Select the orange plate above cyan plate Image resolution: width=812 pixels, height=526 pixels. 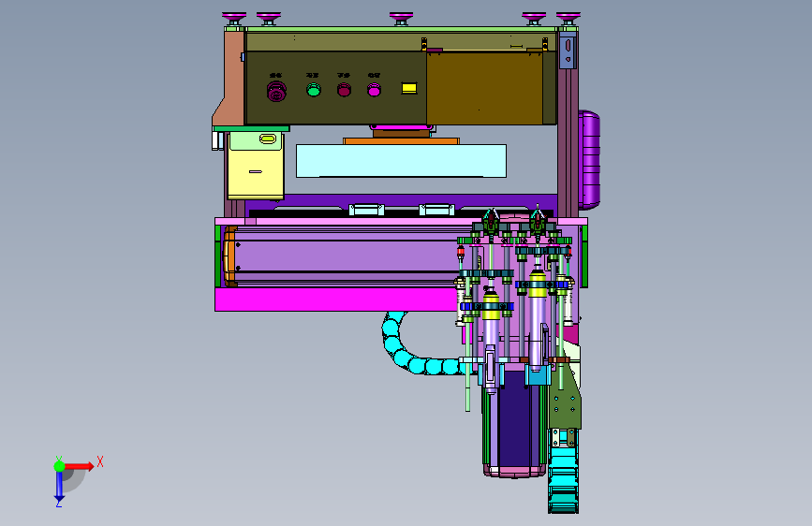[402, 140]
